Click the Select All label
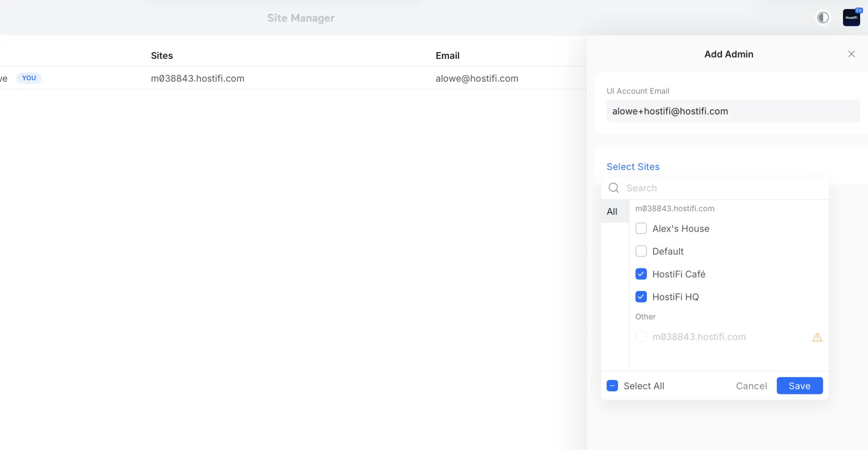 pos(644,386)
